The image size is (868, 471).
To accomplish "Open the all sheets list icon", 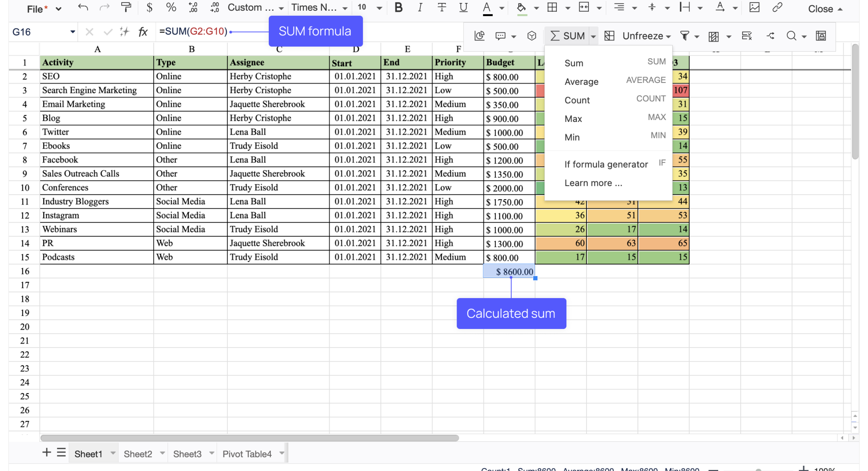I will 61,453.
